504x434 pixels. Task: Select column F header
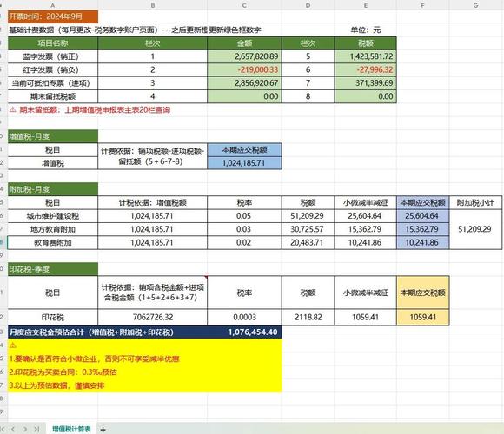click(x=422, y=5)
